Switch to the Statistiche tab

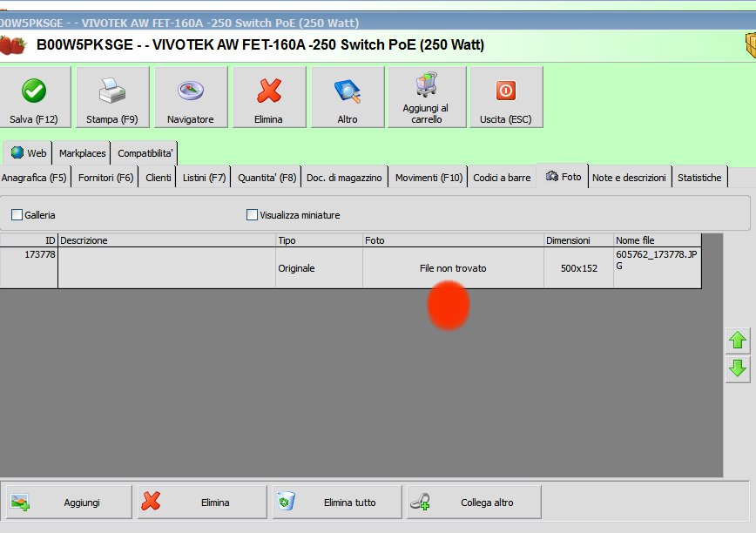699,178
